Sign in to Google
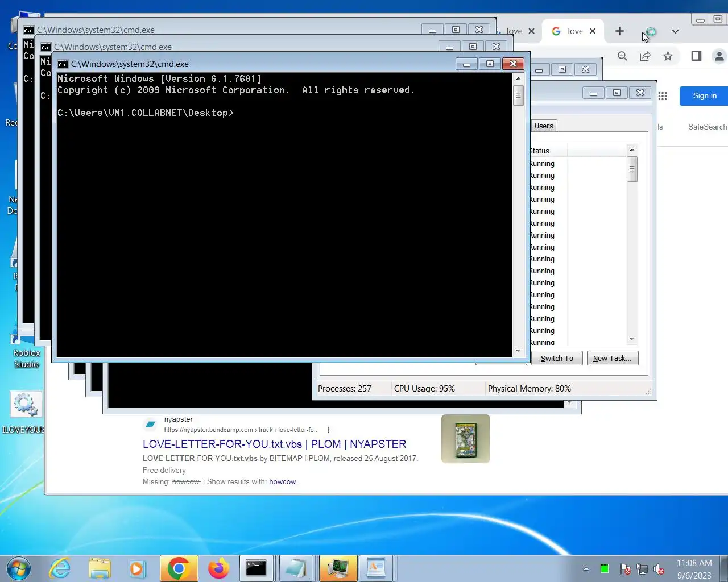This screenshot has width=728, height=582. click(x=705, y=96)
